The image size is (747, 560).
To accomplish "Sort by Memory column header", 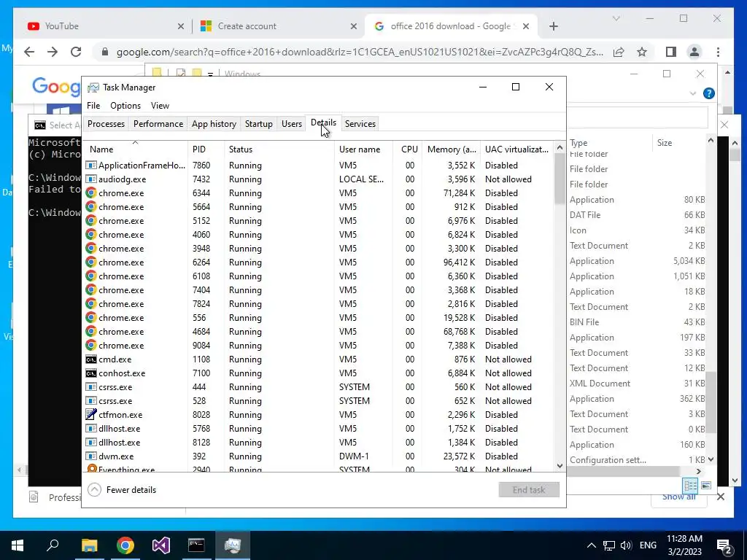I will tap(452, 149).
